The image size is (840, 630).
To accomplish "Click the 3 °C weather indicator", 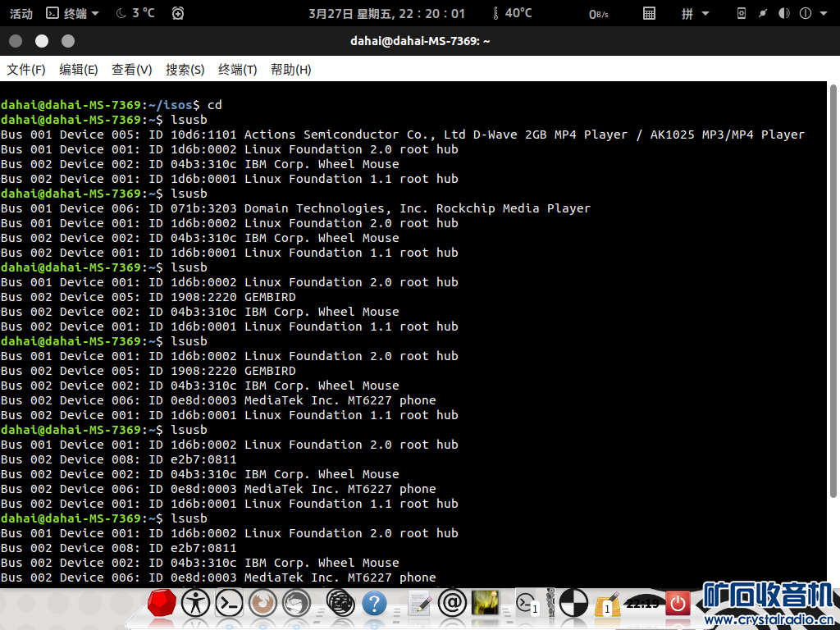I will [x=135, y=13].
